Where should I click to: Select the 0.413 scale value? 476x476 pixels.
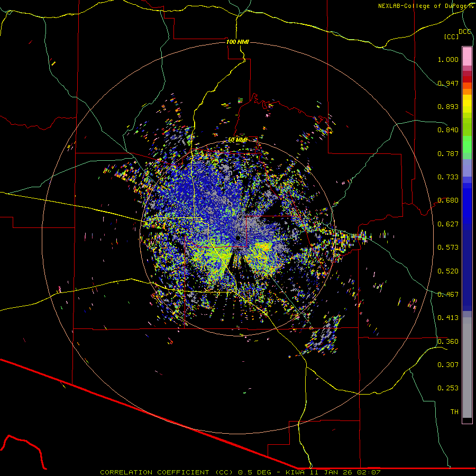coord(448,318)
